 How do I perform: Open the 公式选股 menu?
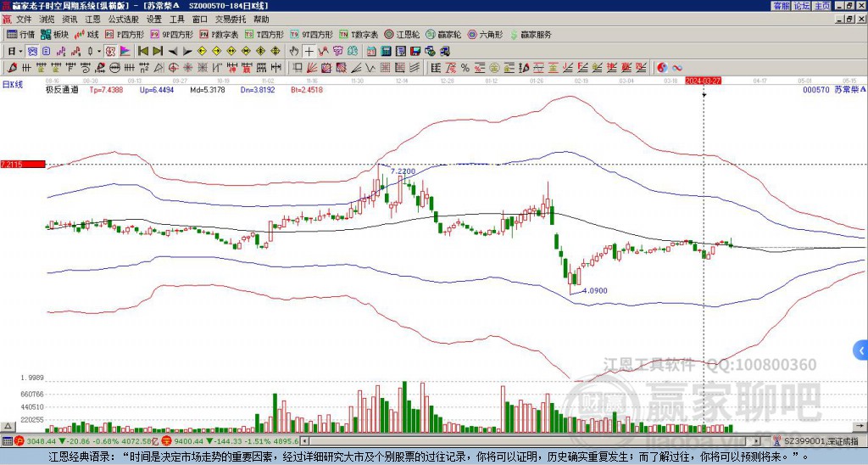pos(124,20)
